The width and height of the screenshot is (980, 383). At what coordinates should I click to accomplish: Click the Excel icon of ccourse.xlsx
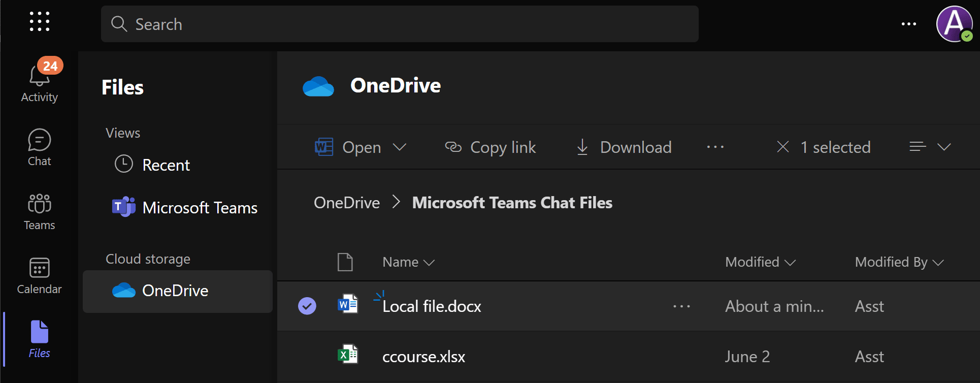click(x=348, y=355)
